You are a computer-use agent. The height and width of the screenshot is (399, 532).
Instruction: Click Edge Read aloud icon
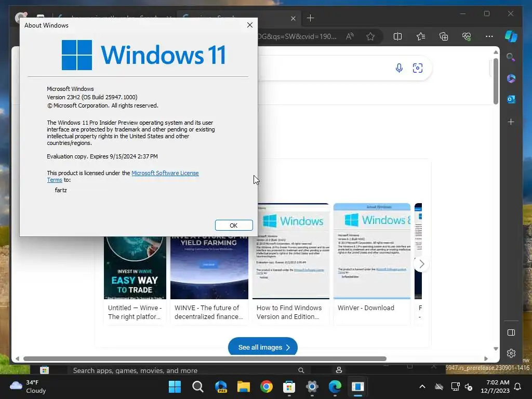tap(350, 36)
